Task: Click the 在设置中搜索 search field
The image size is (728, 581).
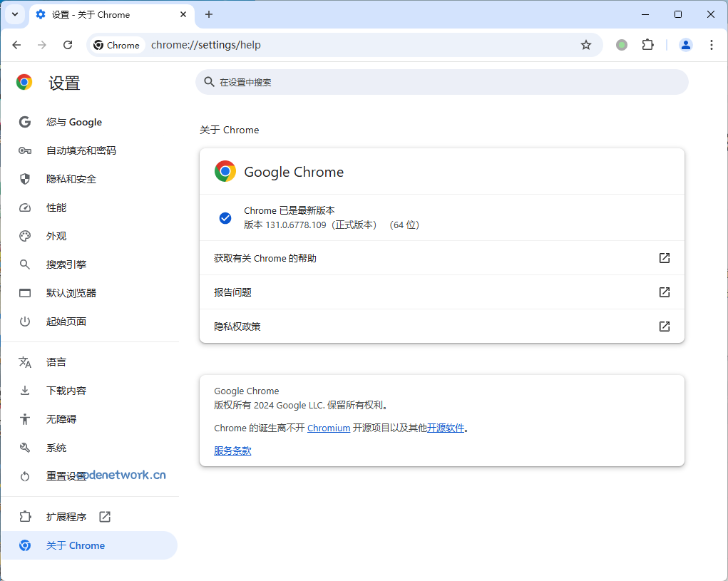Action: 441,83
